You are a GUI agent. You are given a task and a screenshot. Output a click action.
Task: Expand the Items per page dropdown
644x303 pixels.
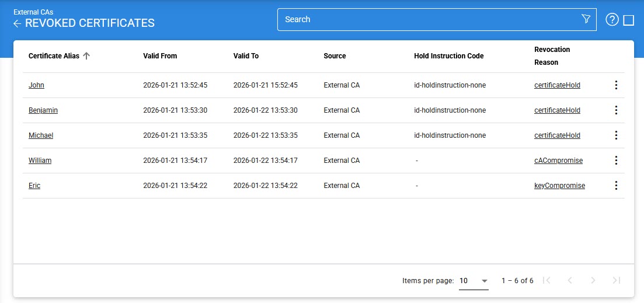(474, 281)
